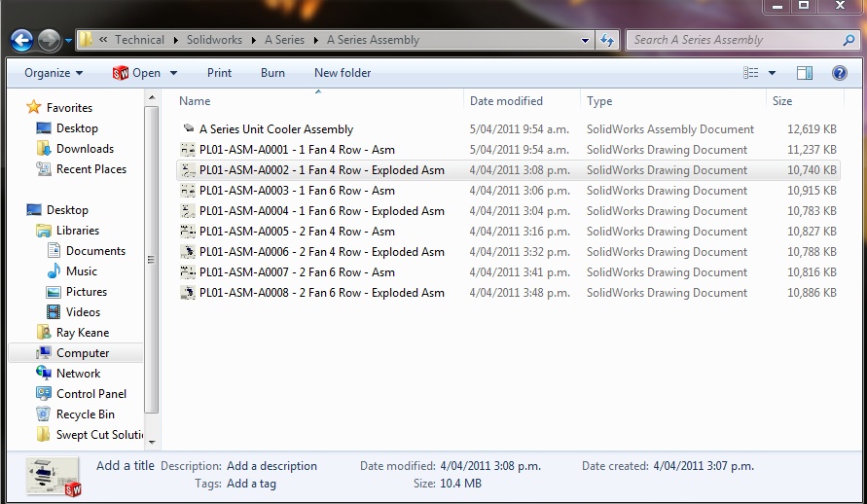Select A Series Unit Cooler Assembly file icon

(x=189, y=128)
